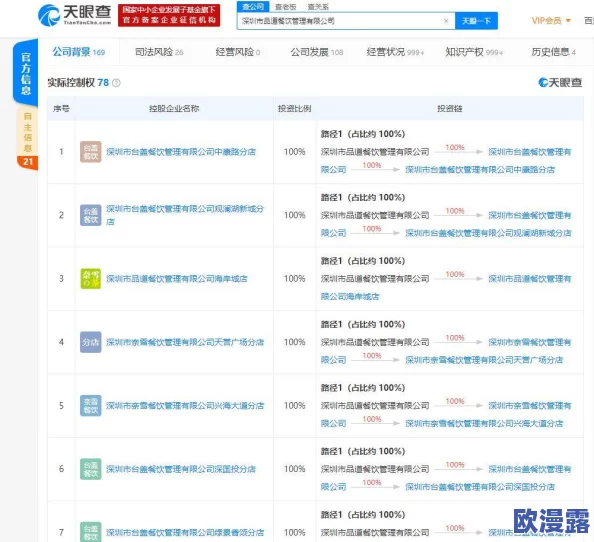
Task: Open 深国投分店 link at the end of row 6's chain
Action: coord(480,487)
